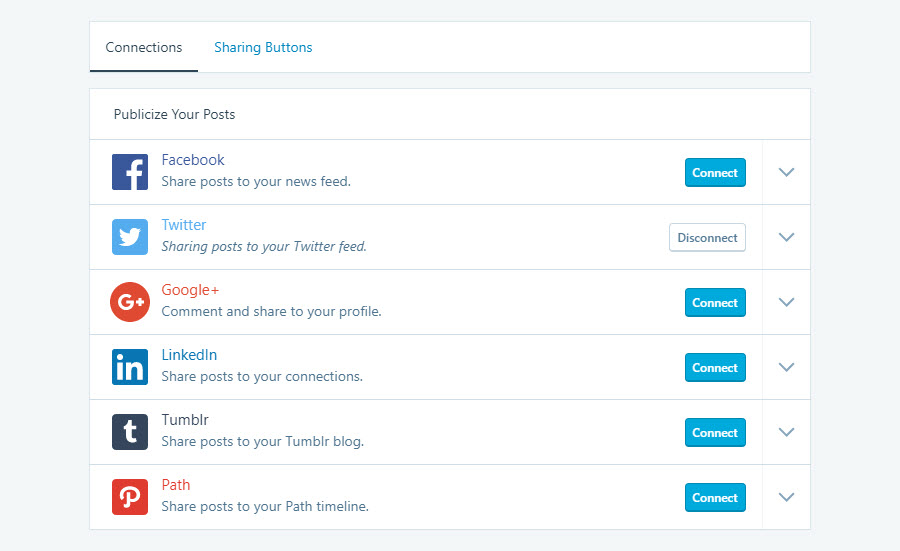Click the Twitter service name
This screenshot has width=900, height=551.
click(184, 224)
